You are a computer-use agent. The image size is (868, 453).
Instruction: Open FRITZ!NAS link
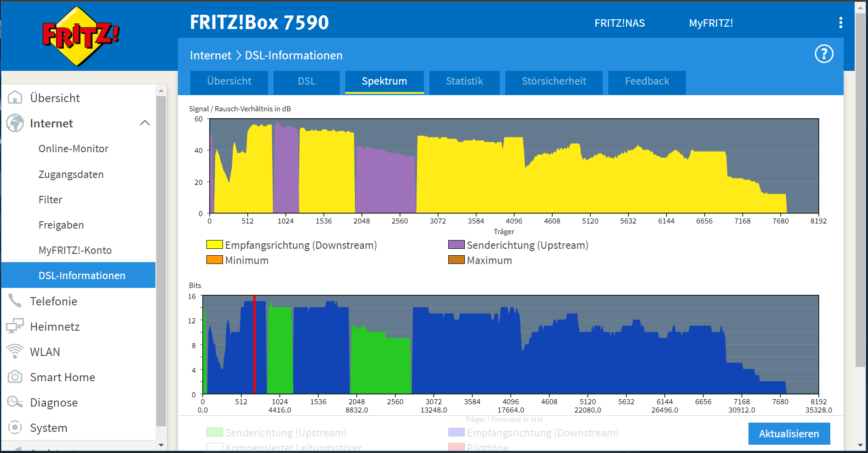[x=620, y=23]
